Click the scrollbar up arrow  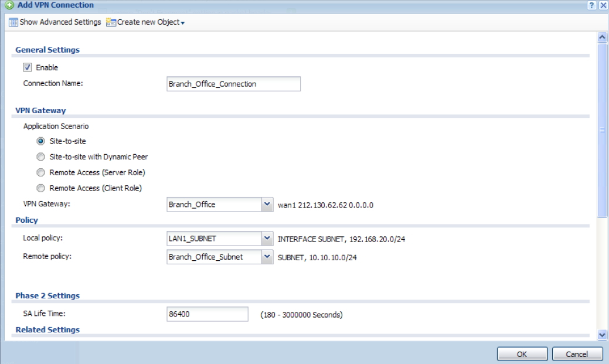602,37
